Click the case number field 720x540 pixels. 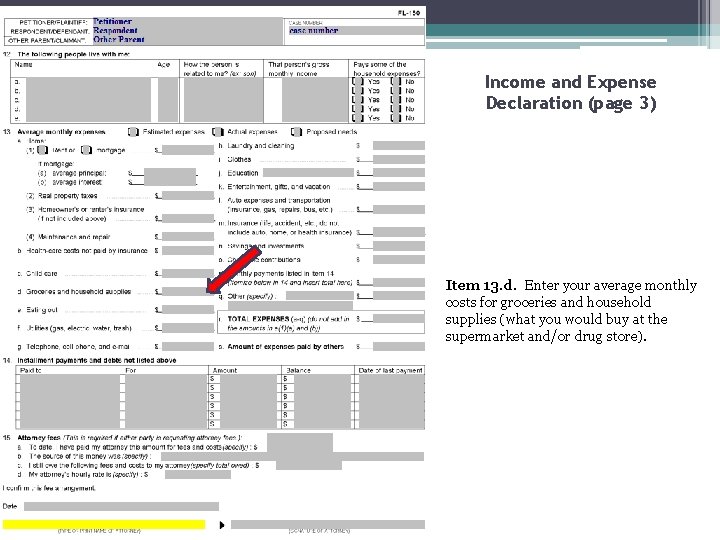tap(356, 31)
